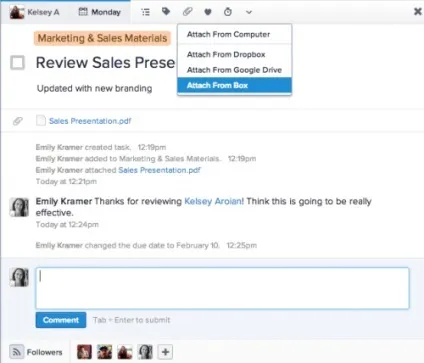The width and height of the screenshot is (424, 363).
Task: Click paperclip icon in attachments row
Action: pos(17,121)
